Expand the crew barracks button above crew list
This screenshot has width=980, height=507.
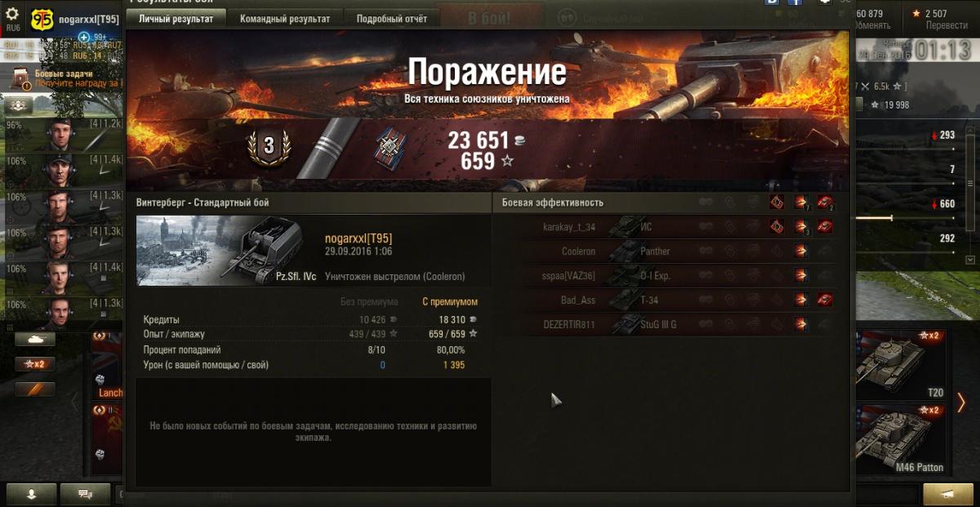point(20,105)
